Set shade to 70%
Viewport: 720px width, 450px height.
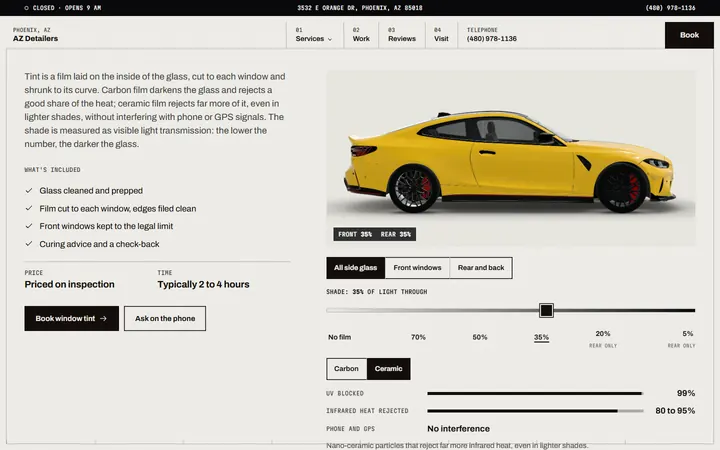418,337
